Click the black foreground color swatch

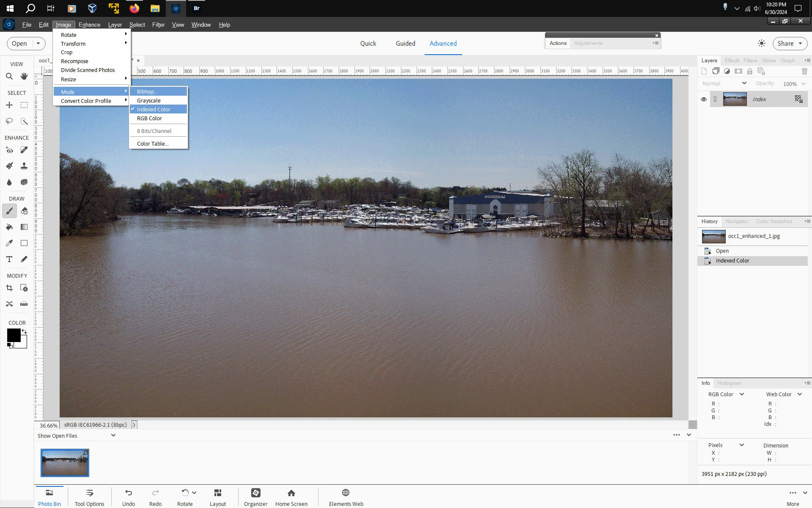click(x=13, y=335)
